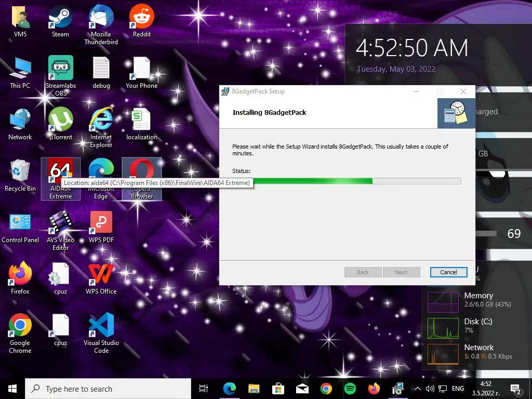This screenshot has width=532, height=399.
Task: Select the debug text file
Action: pyautogui.click(x=101, y=73)
